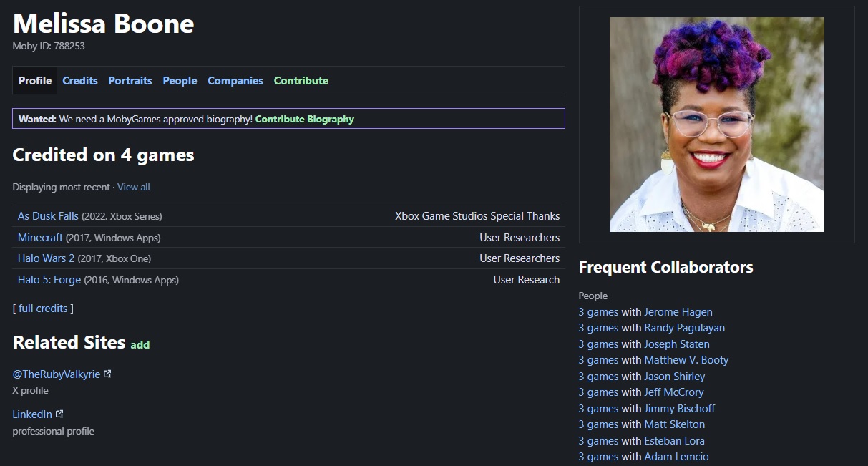Open the Minecraft game link
The image size is (868, 466).
click(x=40, y=238)
